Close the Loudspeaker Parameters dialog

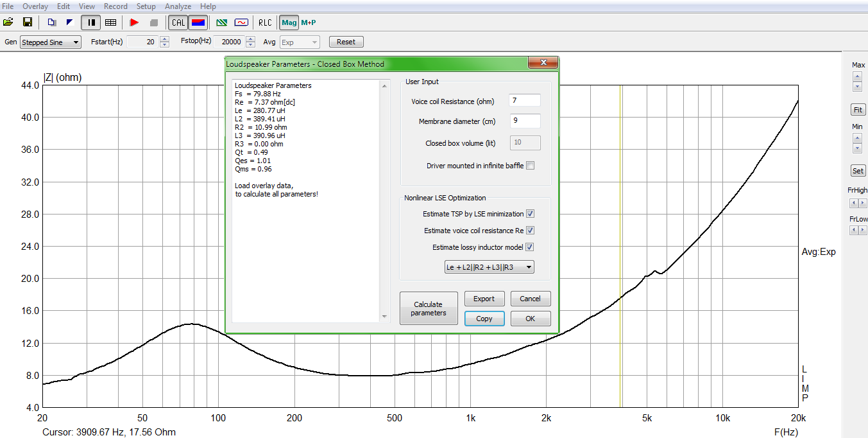tap(543, 62)
